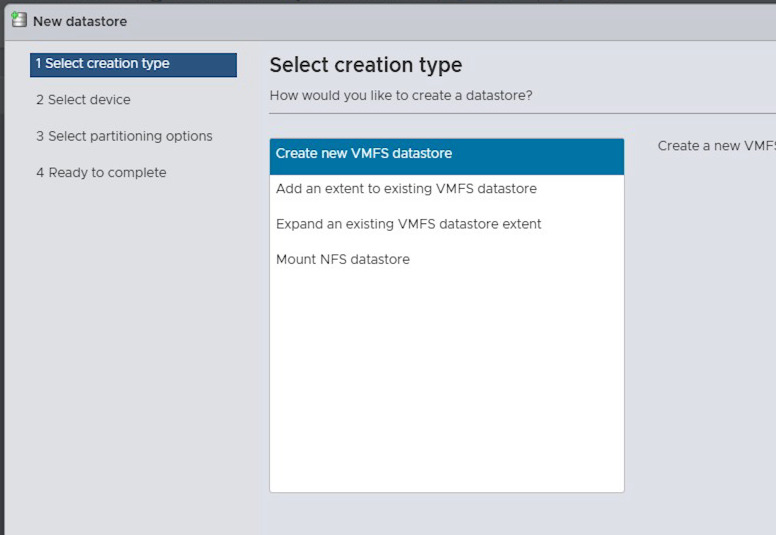The width and height of the screenshot is (776, 535).
Task: Go to step 2 Select device
Action: click(x=83, y=99)
